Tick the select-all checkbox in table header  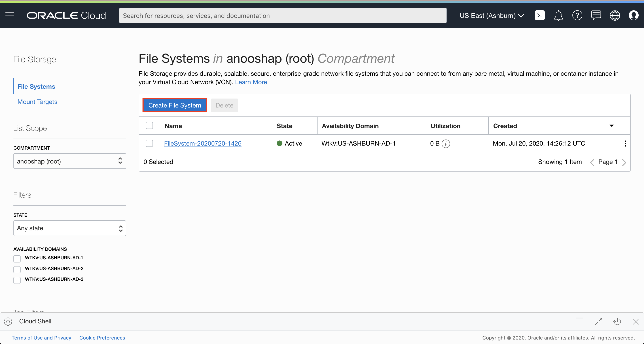pyautogui.click(x=149, y=125)
